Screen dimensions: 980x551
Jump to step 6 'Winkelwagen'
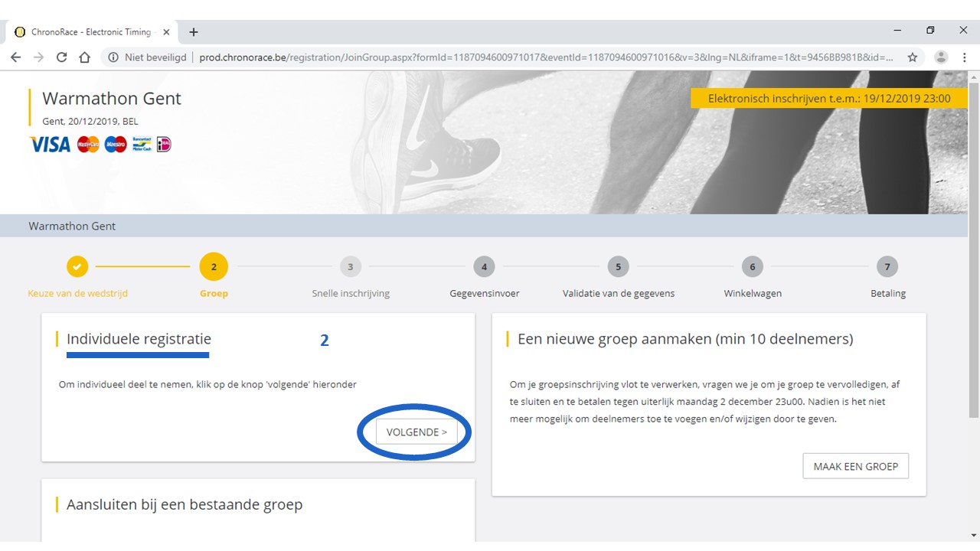click(753, 267)
